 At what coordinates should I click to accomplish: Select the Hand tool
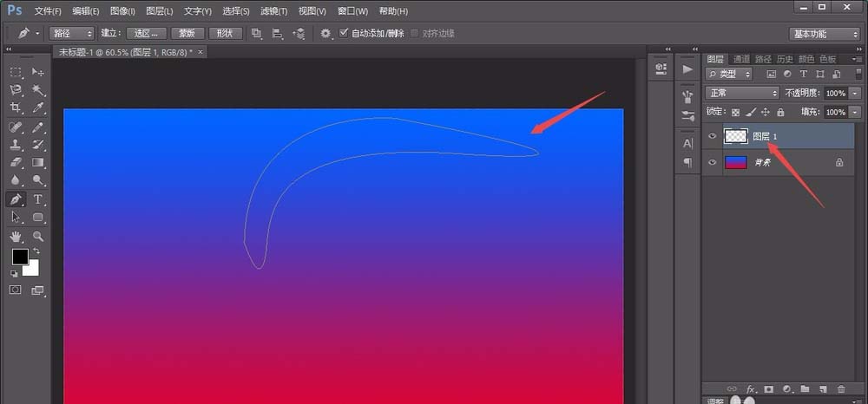coord(16,236)
